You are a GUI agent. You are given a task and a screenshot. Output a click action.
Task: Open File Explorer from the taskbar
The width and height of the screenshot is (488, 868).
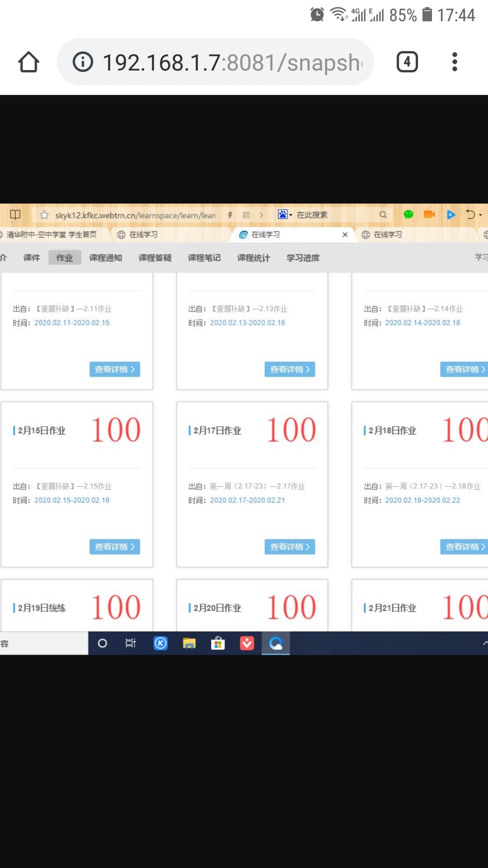[x=189, y=643]
